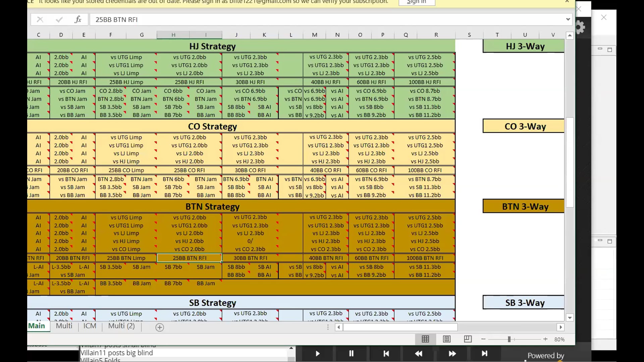The width and height of the screenshot is (644, 362).
Task: Open the settings gear icon
Action: click(580, 27)
